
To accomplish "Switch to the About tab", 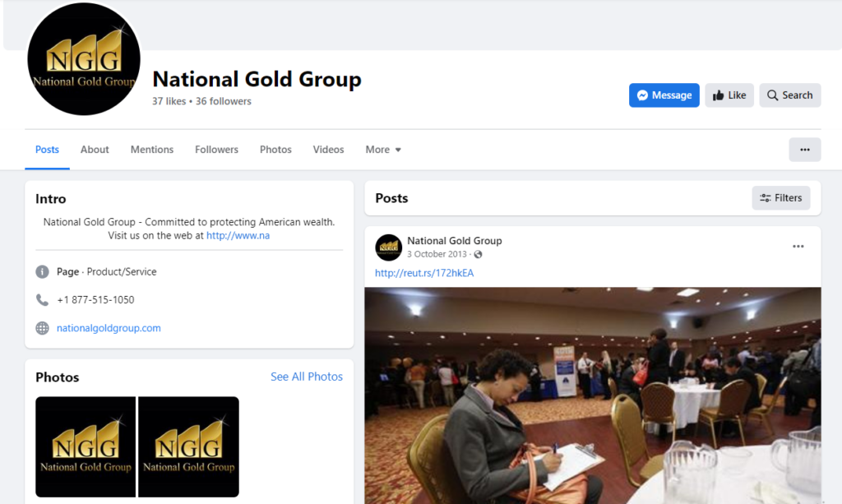I will pyautogui.click(x=95, y=150).
